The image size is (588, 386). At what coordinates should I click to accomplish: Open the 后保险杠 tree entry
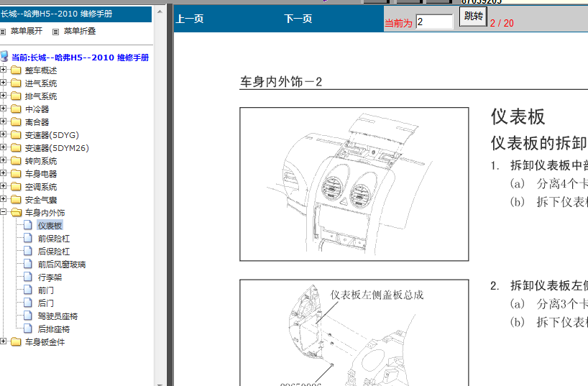[54, 252]
